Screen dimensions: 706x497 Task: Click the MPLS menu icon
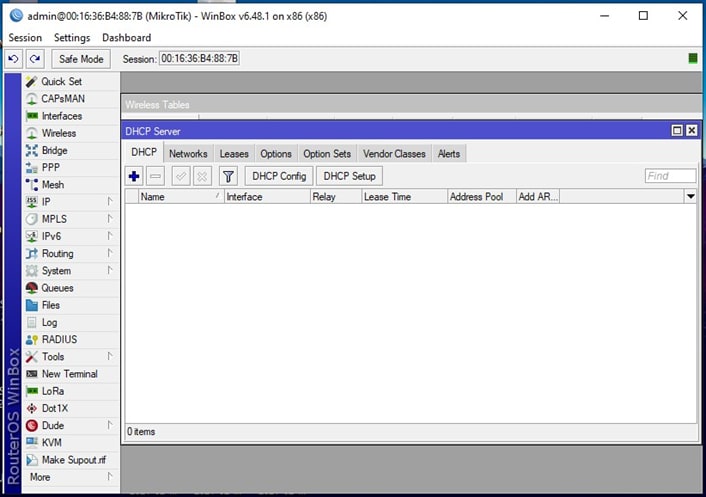click(x=32, y=219)
